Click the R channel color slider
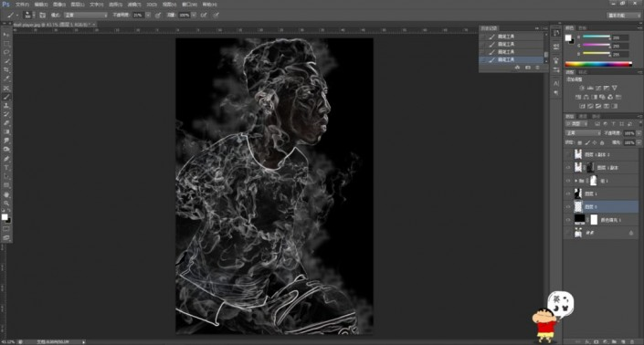The height and width of the screenshot is (345, 644). (x=596, y=37)
